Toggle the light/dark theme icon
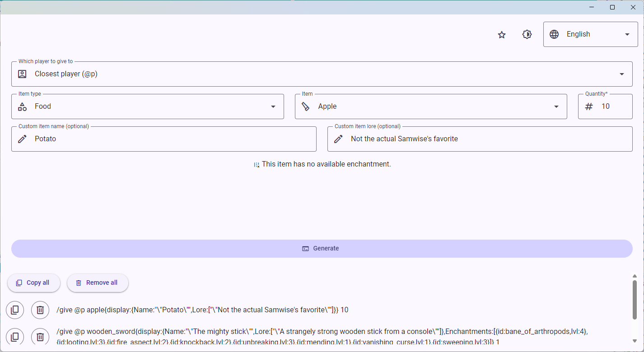Image resolution: width=644 pixels, height=352 pixels. coord(527,35)
